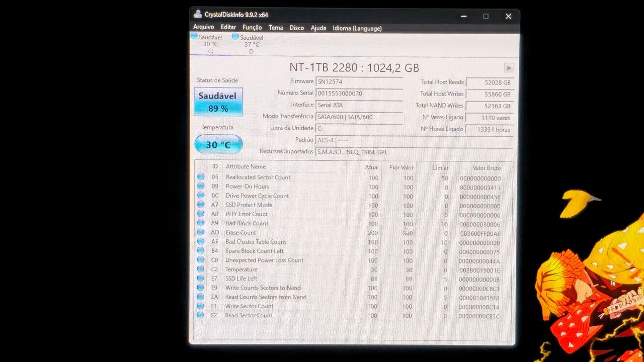Click status icon for Spare Block Count Left

pyautogui.click(x=201, y=250)
